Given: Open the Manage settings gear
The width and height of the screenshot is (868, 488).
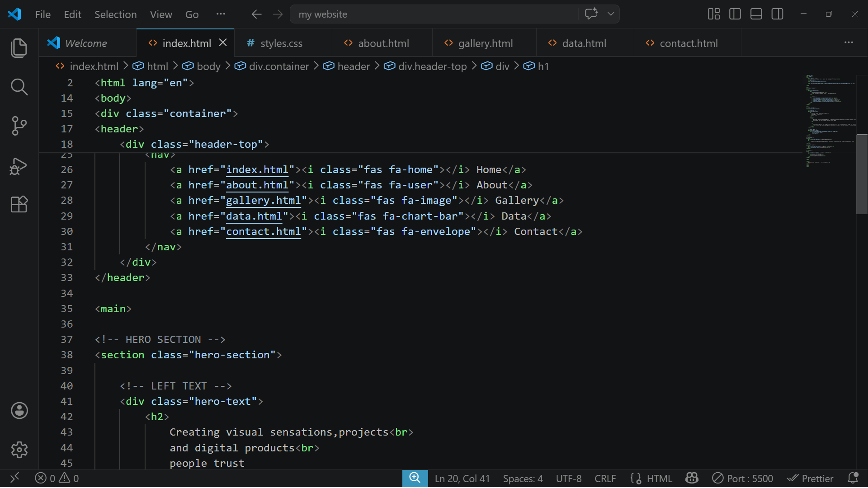Looking at the screenshot, I should pyautogui.click(x=19, y=450).
